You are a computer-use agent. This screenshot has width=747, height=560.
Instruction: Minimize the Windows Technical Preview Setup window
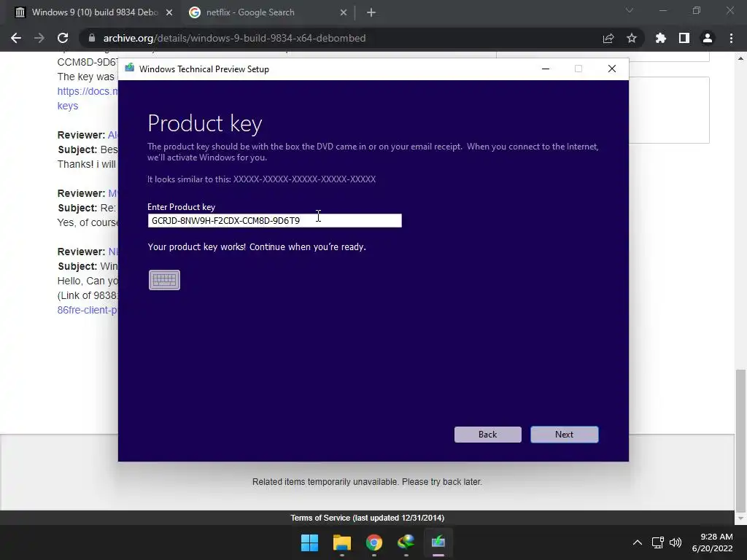(x=546, y=69)
